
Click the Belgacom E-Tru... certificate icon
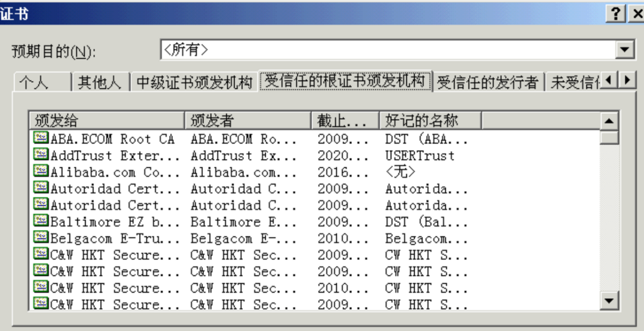tap(40, 237)
